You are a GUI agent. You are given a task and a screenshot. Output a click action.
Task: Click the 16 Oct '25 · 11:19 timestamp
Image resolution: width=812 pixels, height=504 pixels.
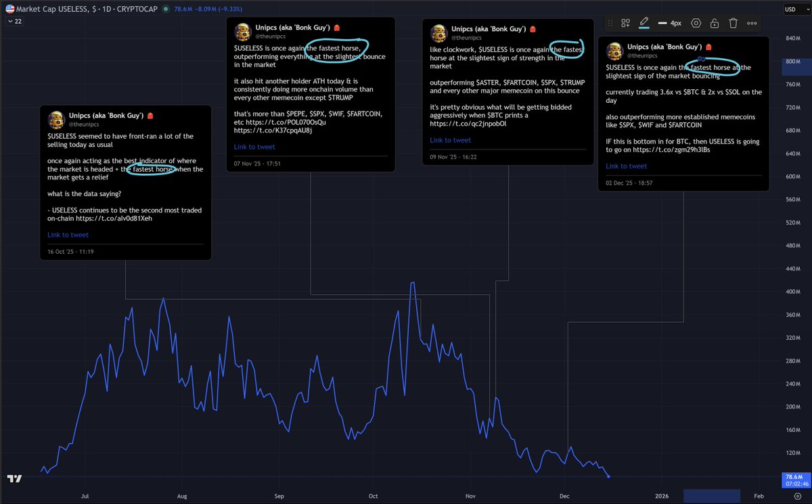click(x=70, y=252)
